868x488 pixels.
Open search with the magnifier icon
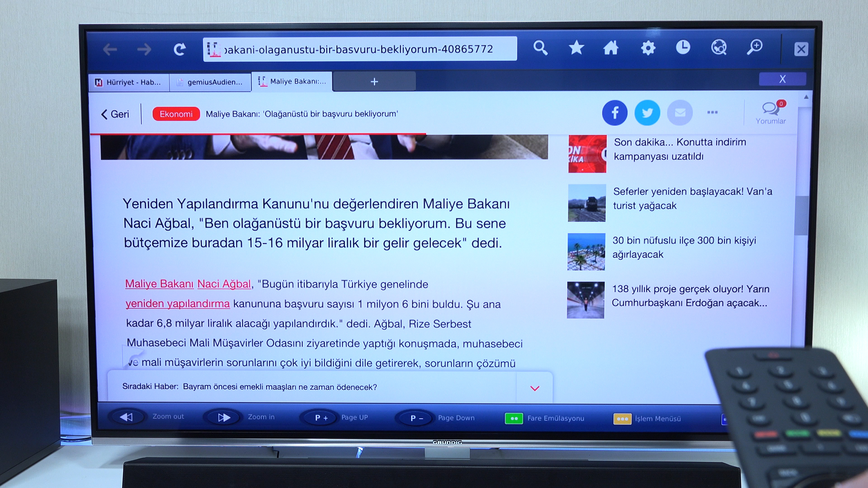pos(540,48)
